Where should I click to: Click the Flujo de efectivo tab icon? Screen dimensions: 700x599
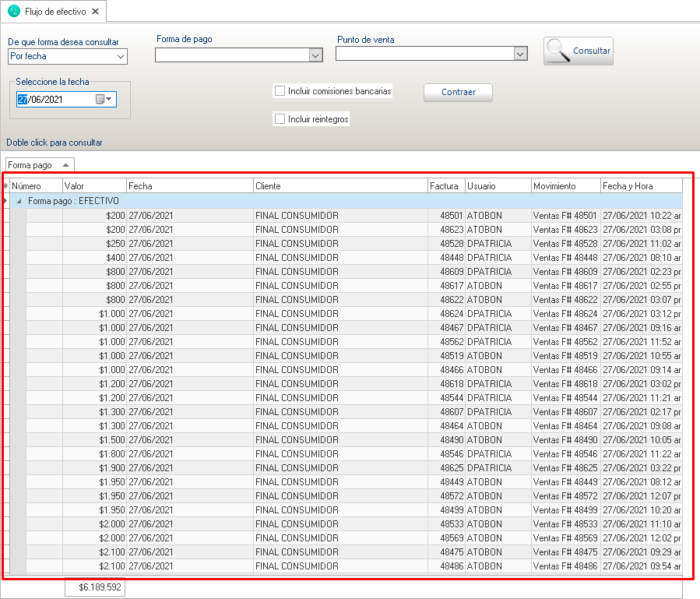pos(13,11)
